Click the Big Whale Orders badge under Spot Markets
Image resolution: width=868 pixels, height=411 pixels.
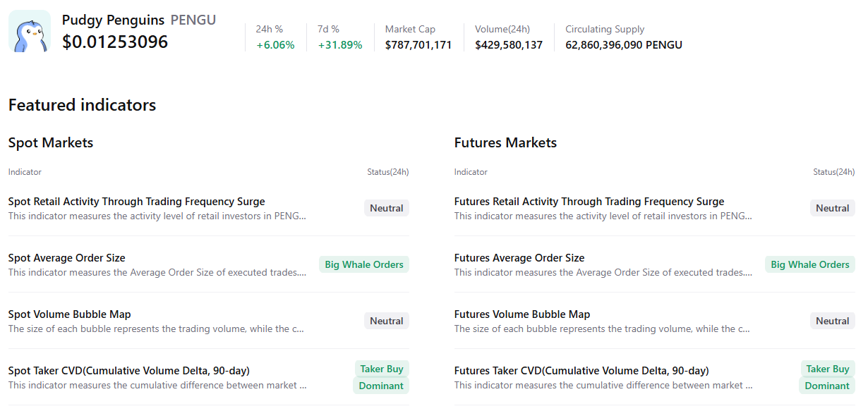[x=363, y=264]
